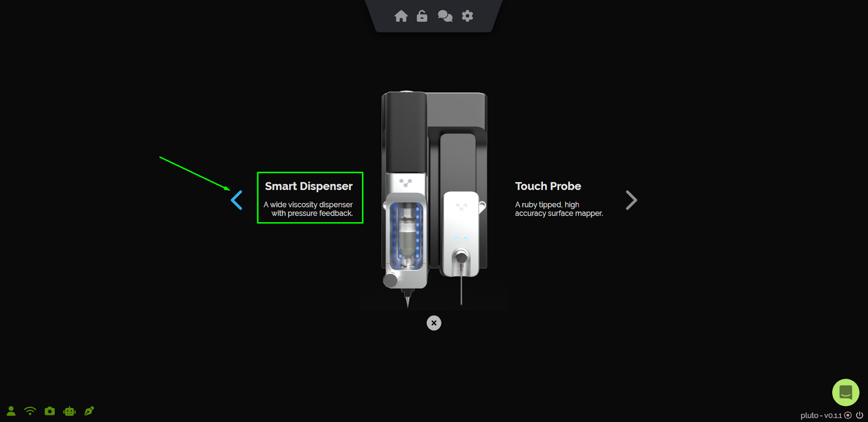The height and width of the screenshot is (422, 868).
Task: Open the camera icon in status bar
Action: click(x=50, y=411)
